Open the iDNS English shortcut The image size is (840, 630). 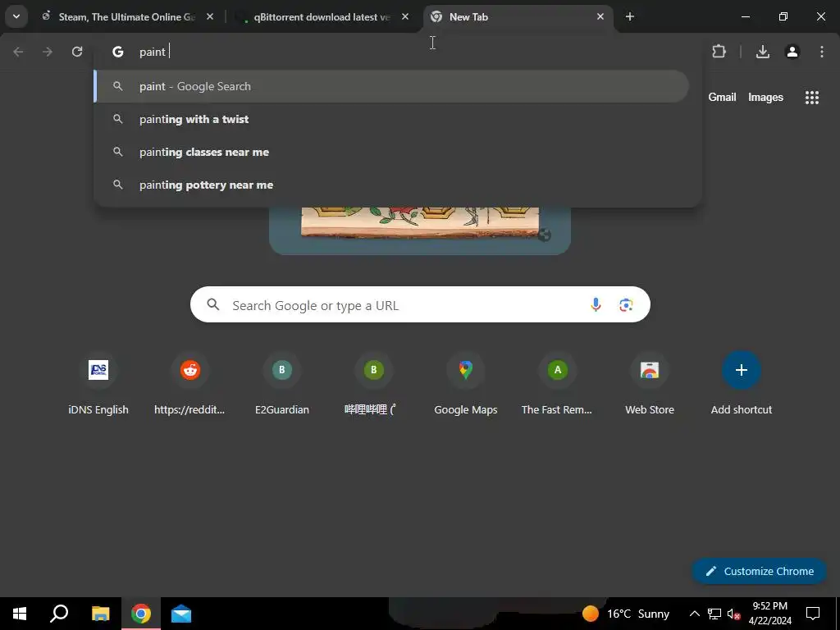point(98,385)
